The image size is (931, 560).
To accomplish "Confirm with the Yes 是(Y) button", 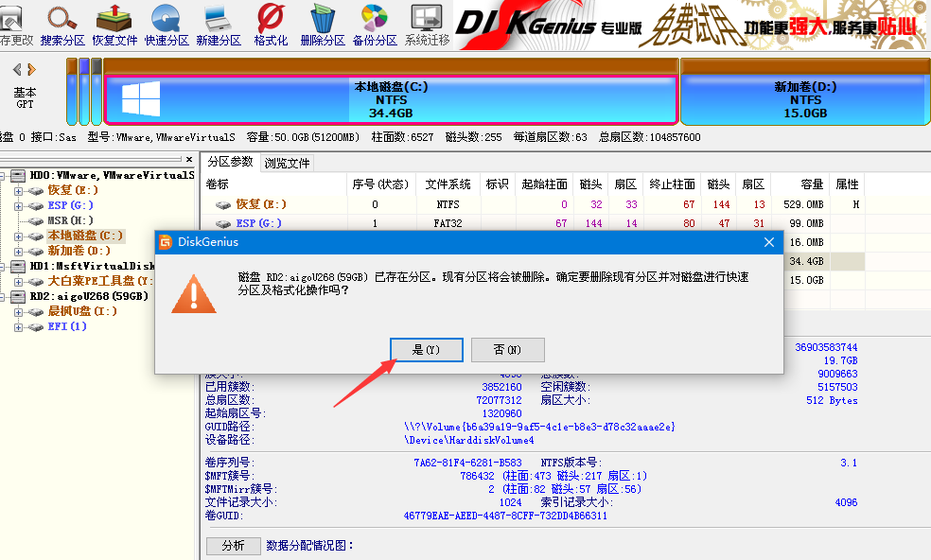I will click(x=427, y=350).
